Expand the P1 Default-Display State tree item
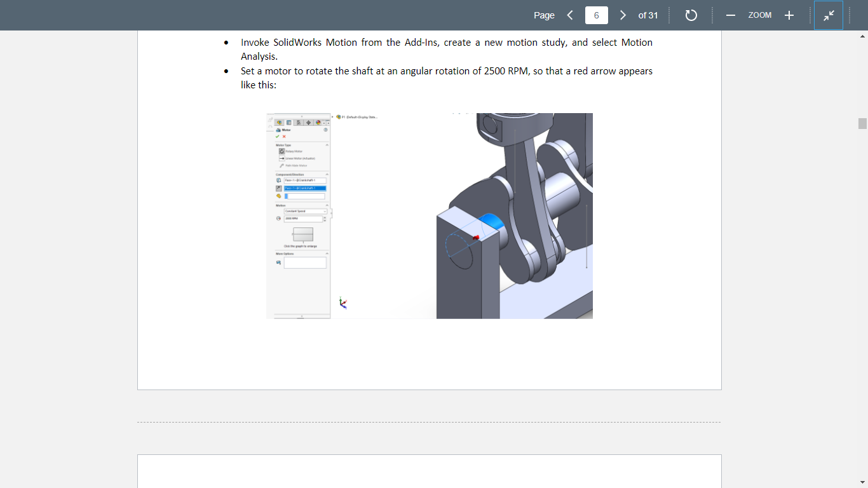The width and height of the screenshot is (868, 488). pos(334,116)
